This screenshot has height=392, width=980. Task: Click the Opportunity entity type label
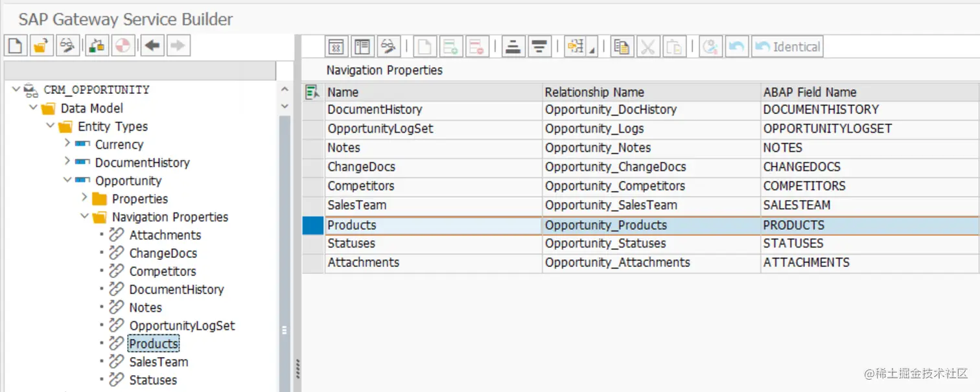(128, 180)
